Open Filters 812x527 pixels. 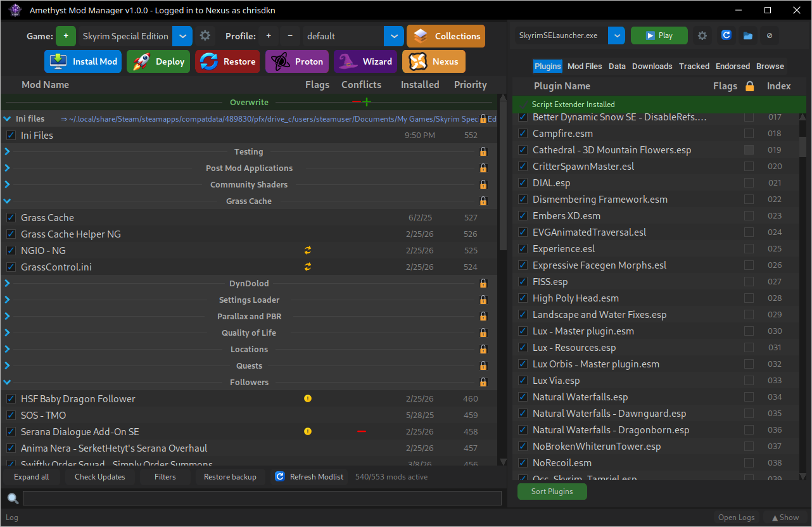pyautogui.click(x=165, y=477)
